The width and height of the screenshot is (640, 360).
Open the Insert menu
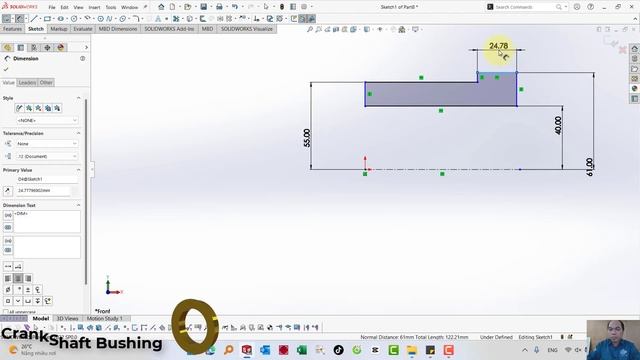coord(94,7)
